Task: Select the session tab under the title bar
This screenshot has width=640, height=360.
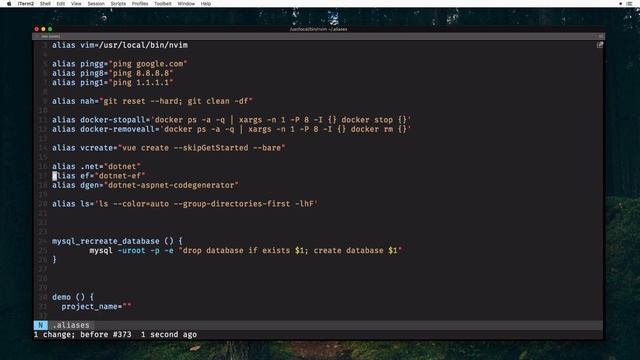Action: click(x=51, y=36)
